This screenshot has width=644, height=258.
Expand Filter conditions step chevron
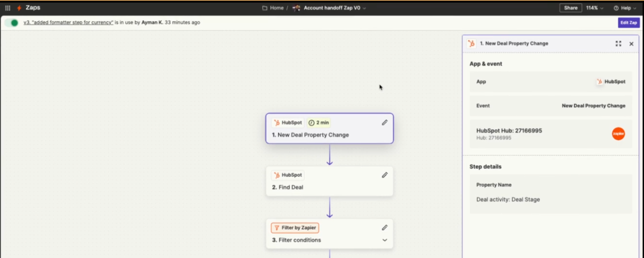point(385,240)
